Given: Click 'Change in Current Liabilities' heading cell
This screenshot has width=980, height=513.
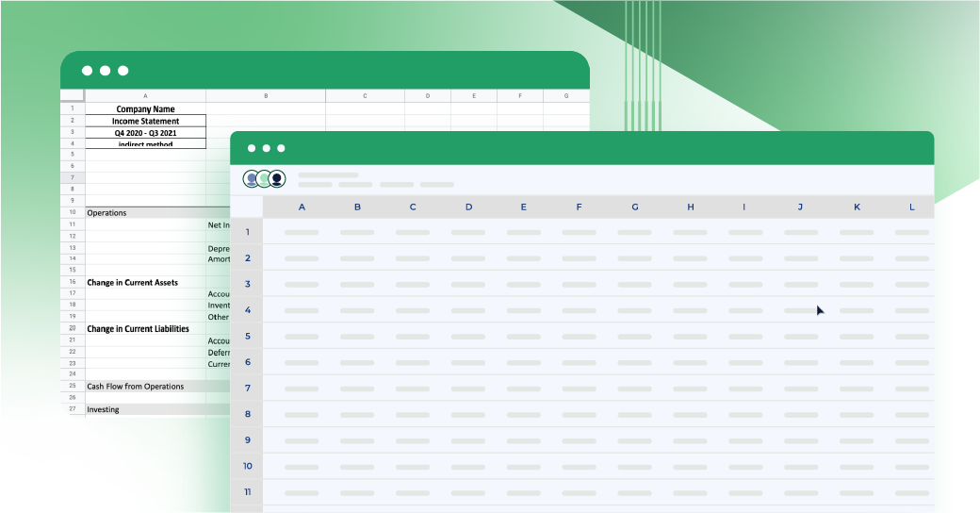Looking at the screenshot, I should pyautogui.click(x=139, y=328).
